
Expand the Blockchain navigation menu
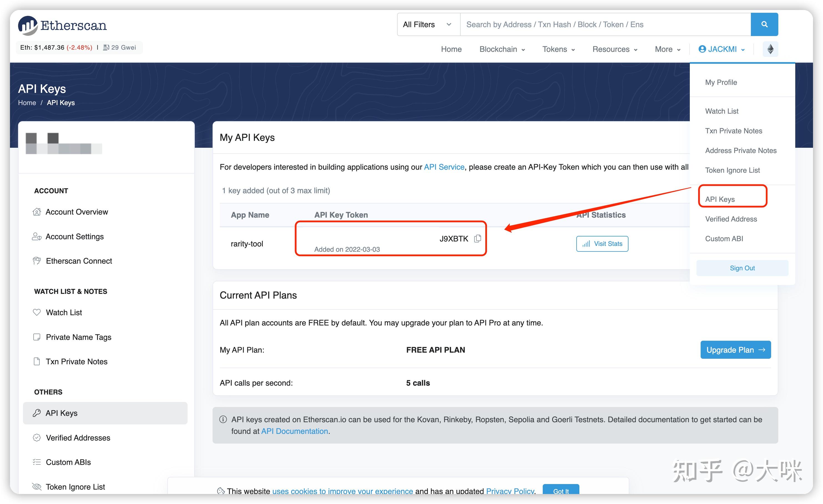pyautogui.click(x=502, y=49)
